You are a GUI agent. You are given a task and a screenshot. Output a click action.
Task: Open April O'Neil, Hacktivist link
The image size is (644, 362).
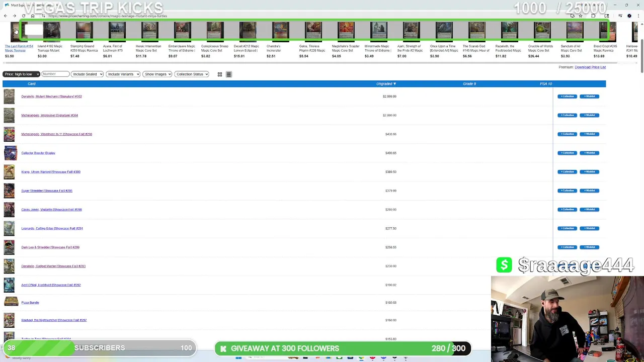(51, 285)
